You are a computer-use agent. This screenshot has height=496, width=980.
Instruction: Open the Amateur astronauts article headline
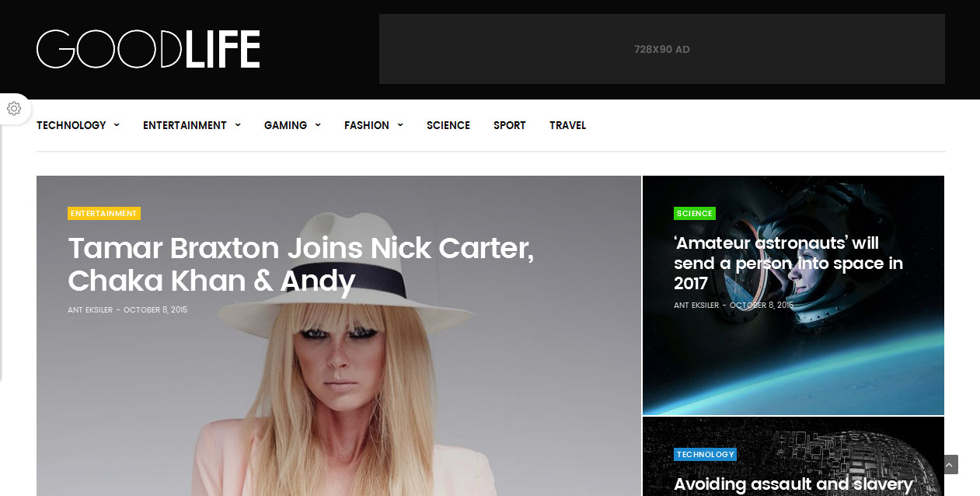[788, 264]
